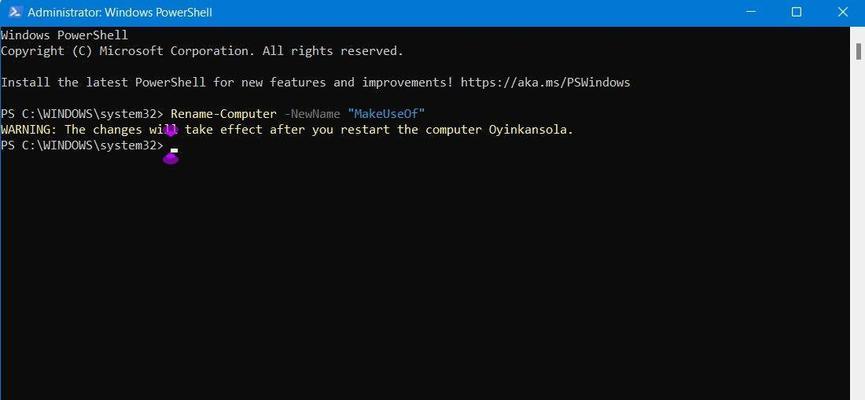Click the https://aka.ms/PSWindows URL
865x400 pixels.
(x=545, y=83)
